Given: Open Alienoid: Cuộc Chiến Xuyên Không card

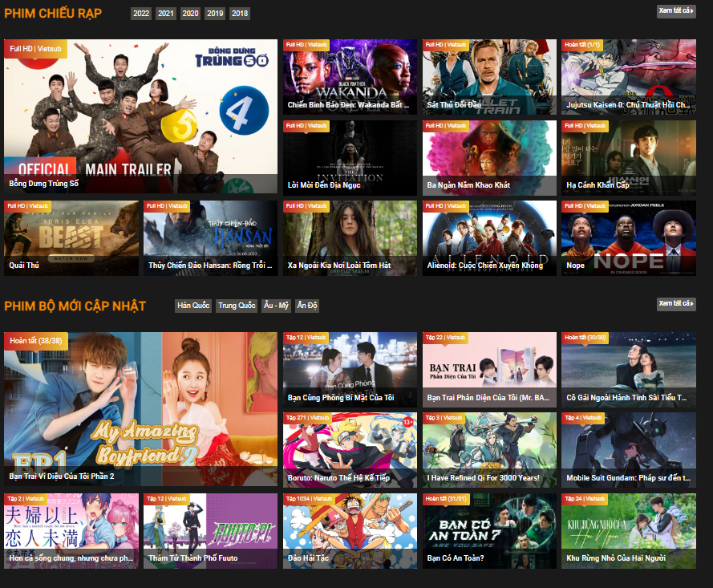Looking at the screenshot, I should (x=489, y=237).
